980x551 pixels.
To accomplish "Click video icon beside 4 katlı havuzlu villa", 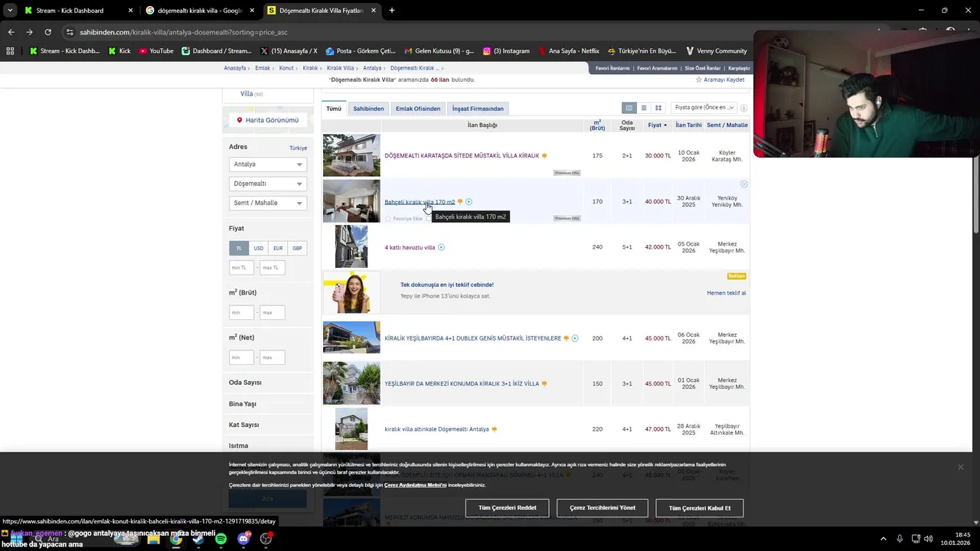I will (441, 247).
